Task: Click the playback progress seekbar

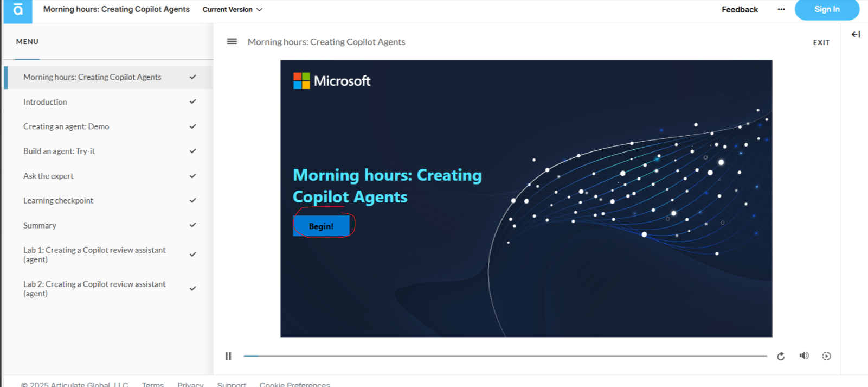Action: click(x=505, y=356)
